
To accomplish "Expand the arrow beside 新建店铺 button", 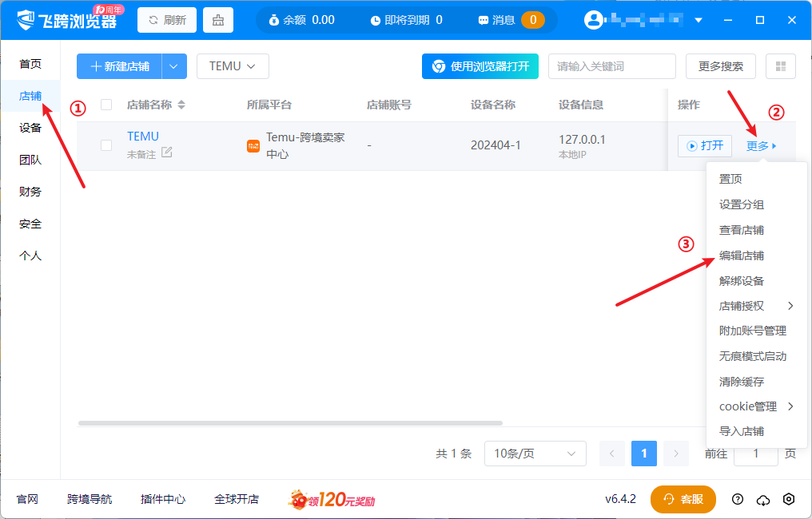I will coord(174,66).
